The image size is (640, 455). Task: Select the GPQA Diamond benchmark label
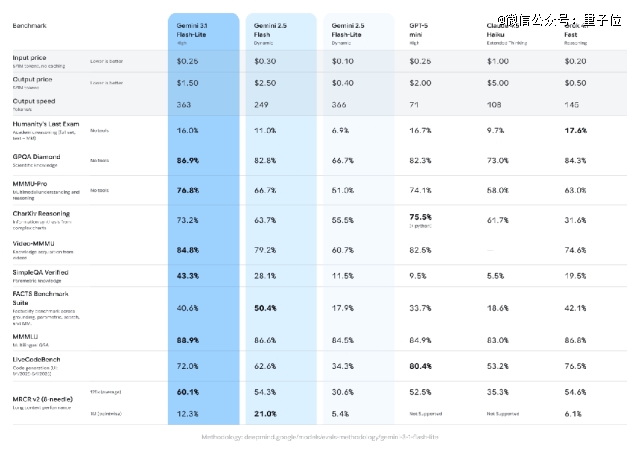[38, 155]
